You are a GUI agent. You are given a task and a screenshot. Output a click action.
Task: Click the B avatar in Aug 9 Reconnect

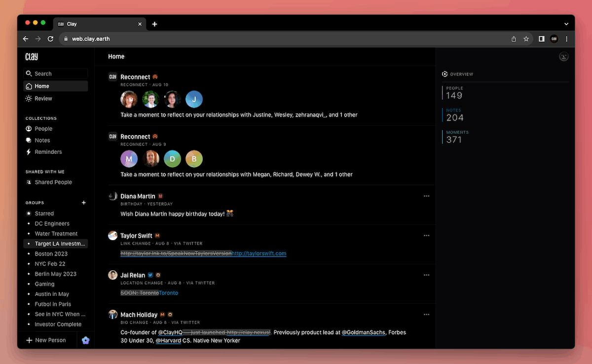pos(194,159)
